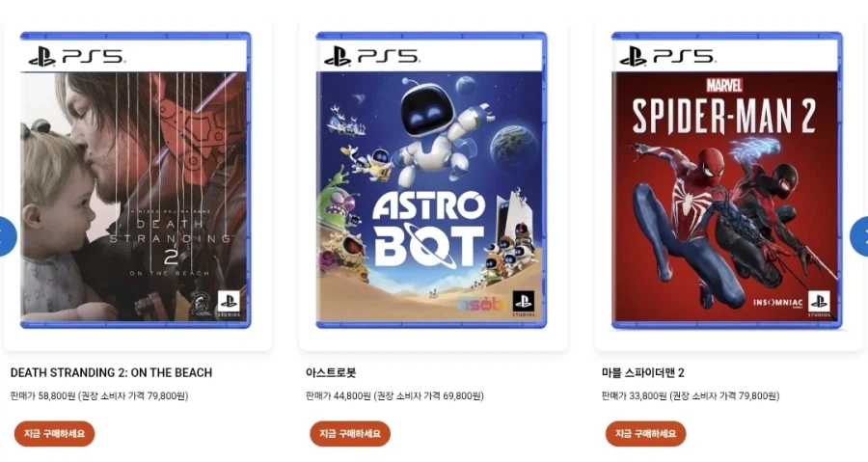Click the left carousel arrow
This screenshot has height=462, width=868.
7,236
